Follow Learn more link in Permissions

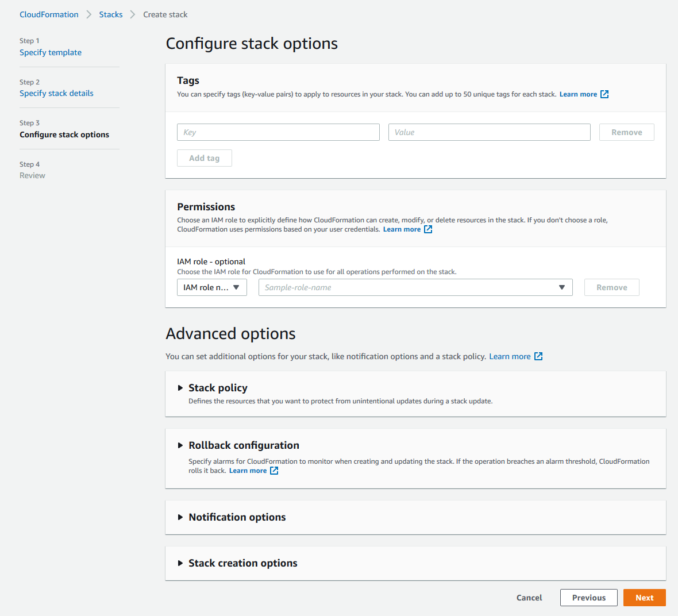point(402,229)
